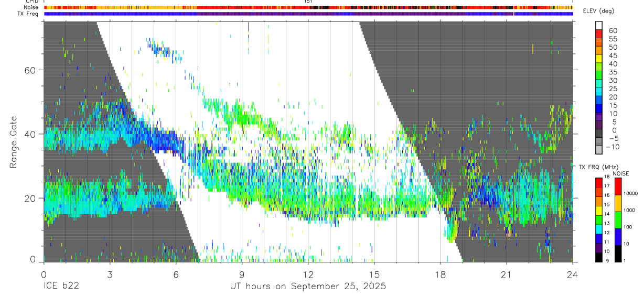Pick the green segment of the NOISE bar
Screen dimensions: 644x297
pyautogui.click(x=618, y=219)
